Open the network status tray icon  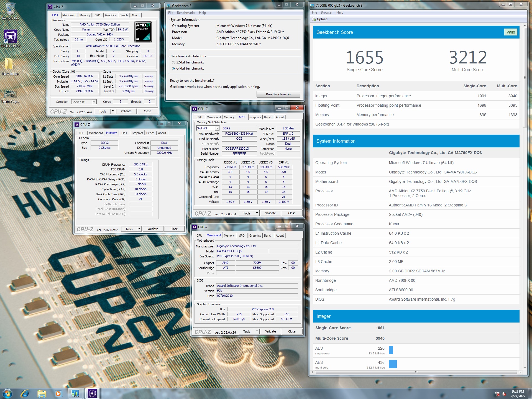[497, 394]
